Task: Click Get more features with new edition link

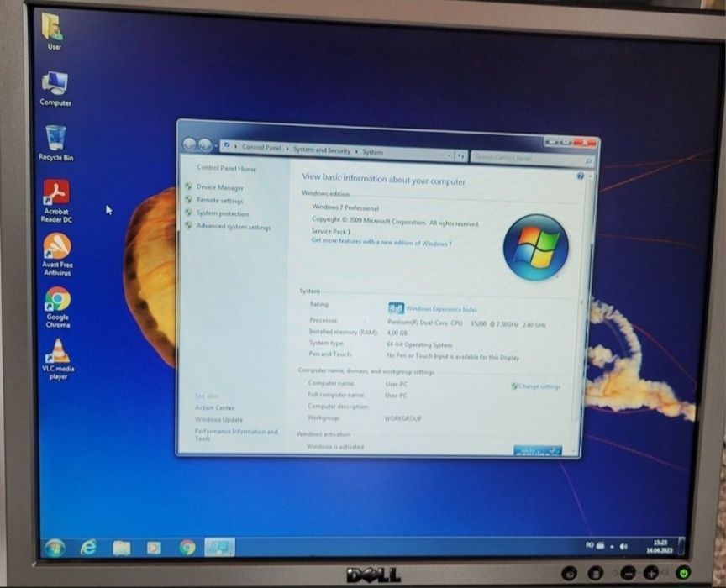Action: [381, 242]
